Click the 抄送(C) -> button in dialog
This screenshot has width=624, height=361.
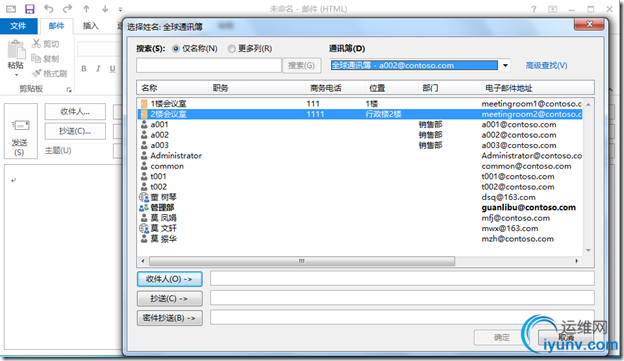click(x=170, y=299)
